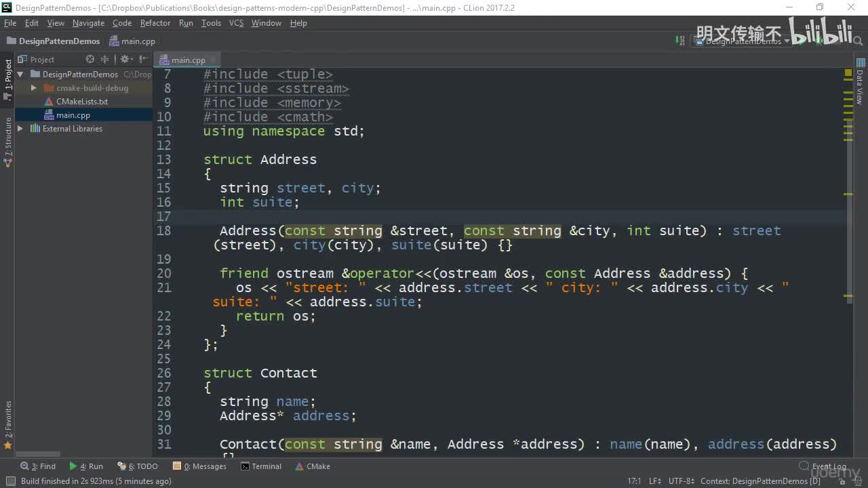The image size is (868, 488).
Task: Click the Data View grid icon
Action: tap(861, 63)
